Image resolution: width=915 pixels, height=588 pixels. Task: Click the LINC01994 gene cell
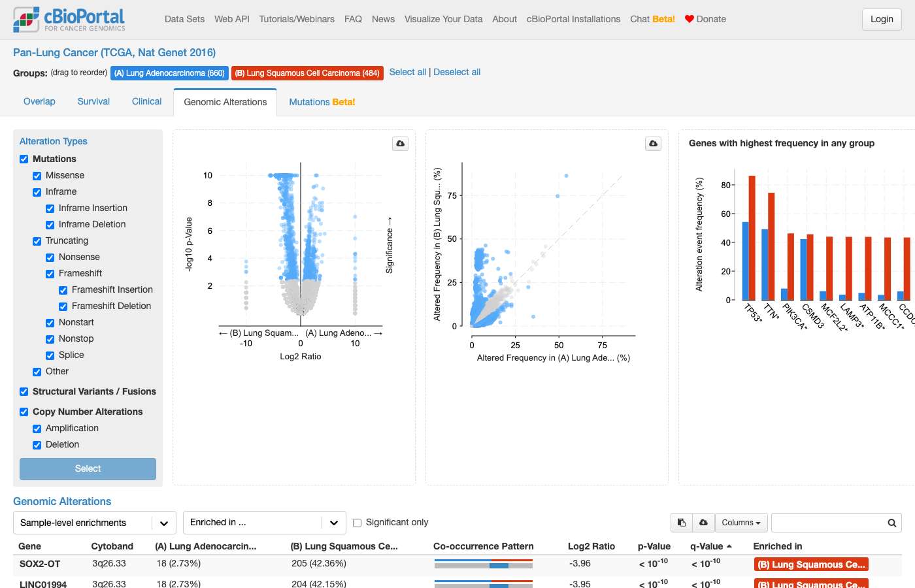(43, 584)
